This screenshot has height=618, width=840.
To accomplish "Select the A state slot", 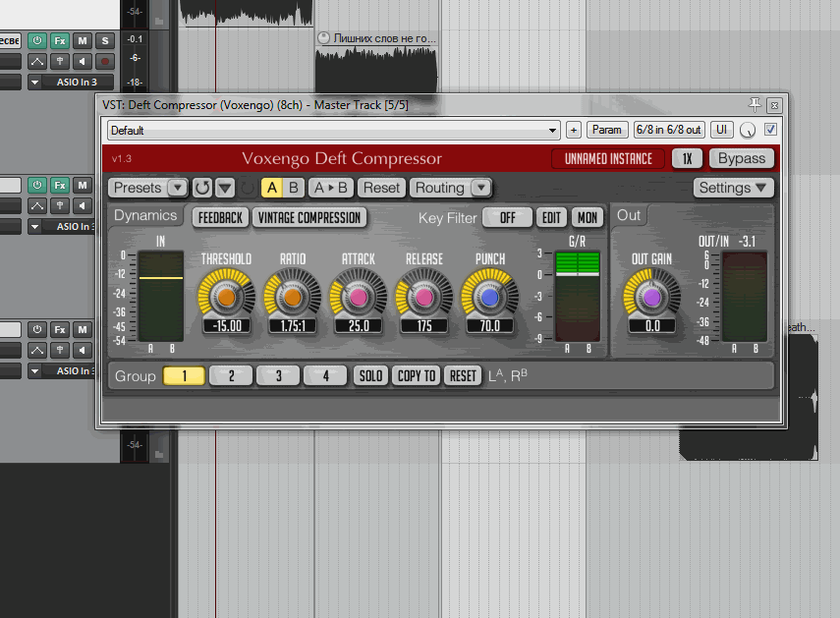I will (272, 188).
